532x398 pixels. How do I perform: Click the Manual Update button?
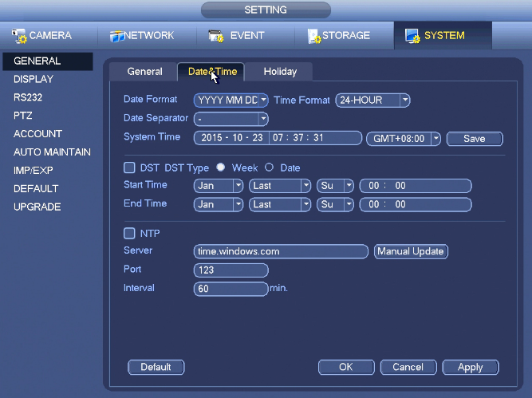[x=411, y=251]
